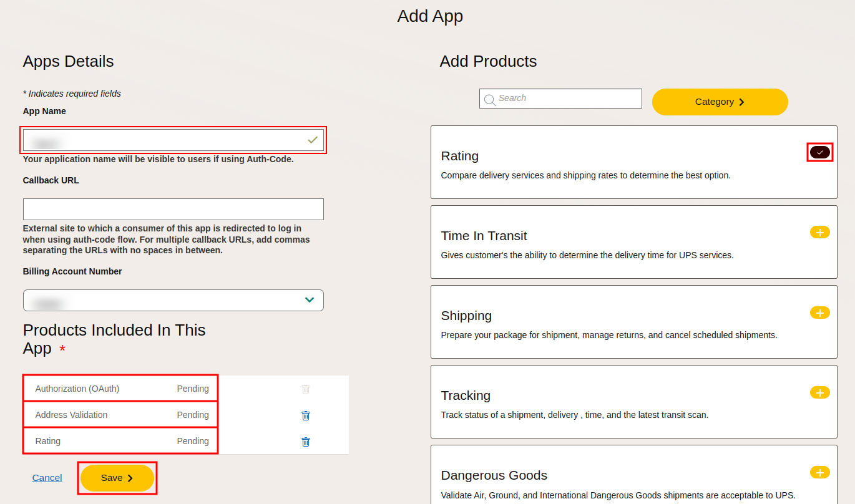This screenshot has height=504, width=855.
Task: Click the Authorization (OAuth) pending row
Action: tap(120, 389)
